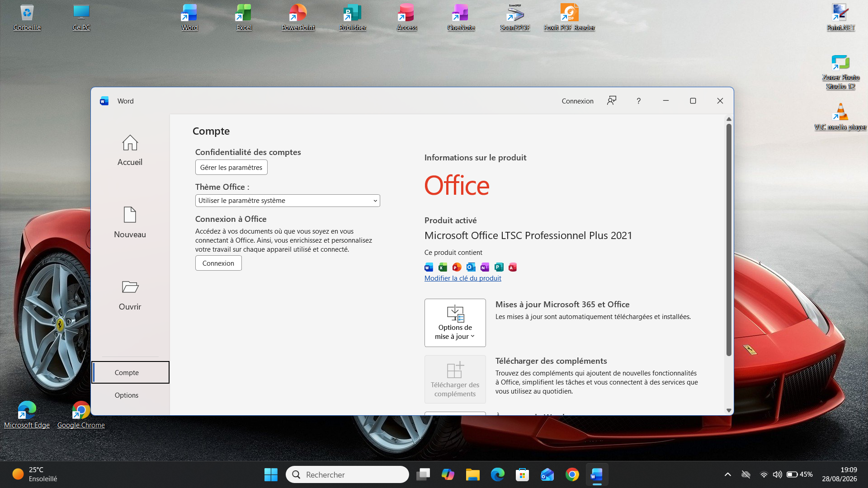Click the Rechercher taskbar search field

tap(347, 474)
